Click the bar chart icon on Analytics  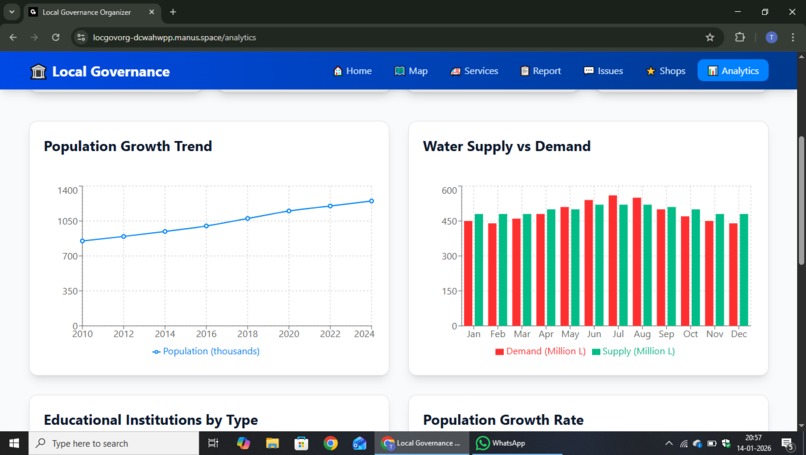click(x=712, y=71)
